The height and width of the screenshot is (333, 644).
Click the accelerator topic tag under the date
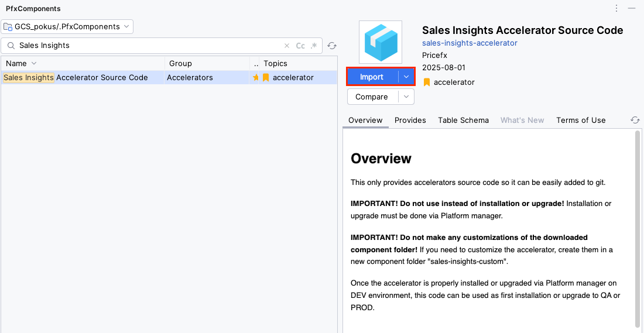click(x=454, y=83)
